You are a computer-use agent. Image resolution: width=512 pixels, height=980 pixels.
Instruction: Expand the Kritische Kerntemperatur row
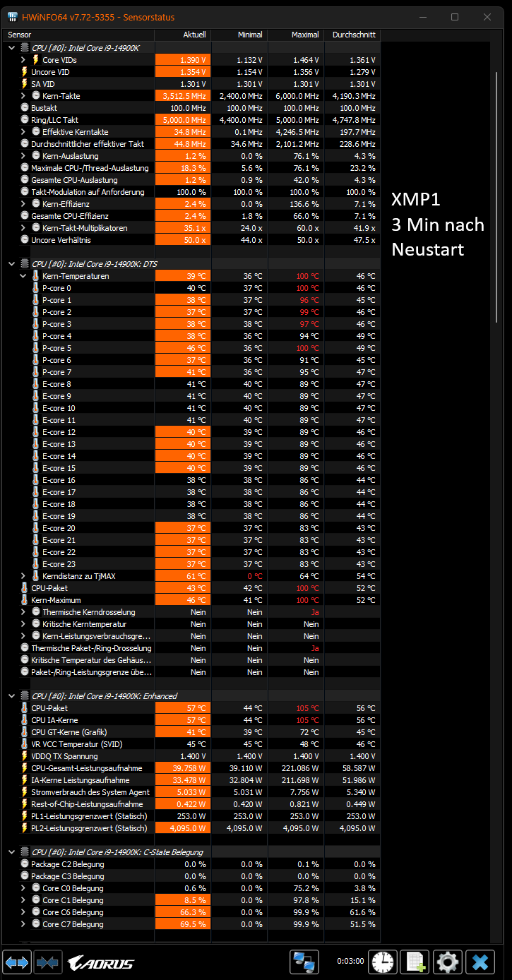pos(23,624)
